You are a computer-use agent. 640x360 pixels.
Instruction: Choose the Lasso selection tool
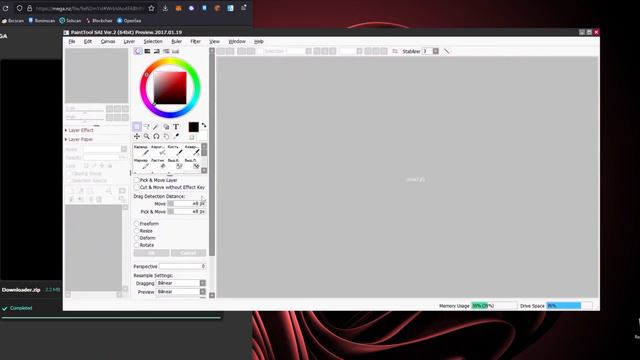147,127
